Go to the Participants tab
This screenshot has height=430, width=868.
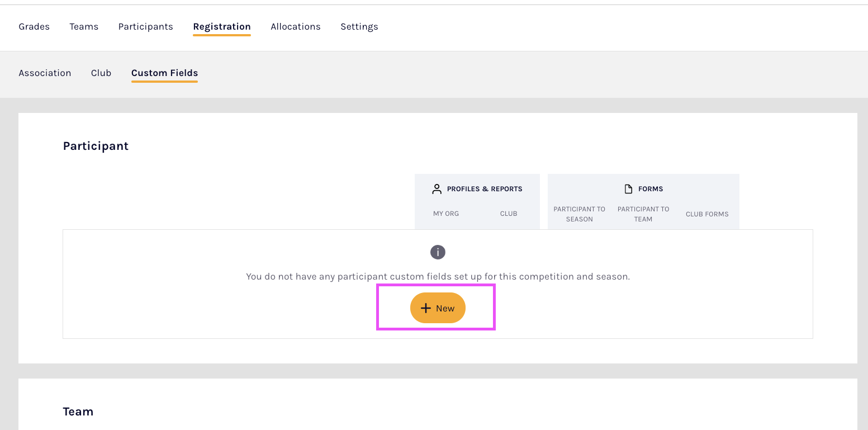[x=145, y=27]
